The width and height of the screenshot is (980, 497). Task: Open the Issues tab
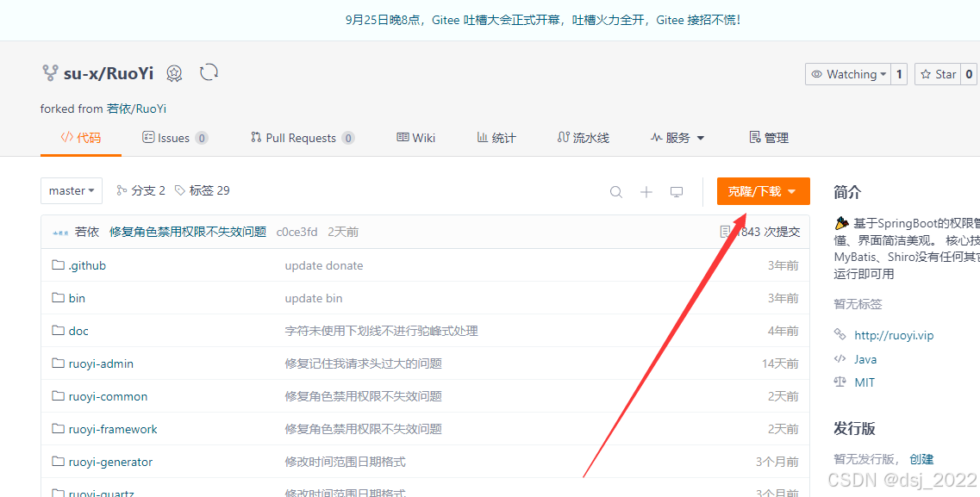coord(175,137)
